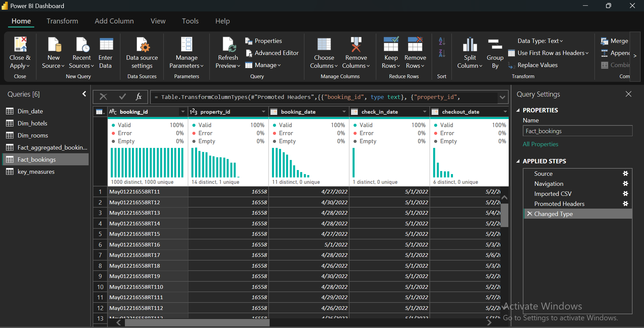This screenshot has width=644, height=328.
Task: Click Append Queries
Action: (x=615, y=53)
